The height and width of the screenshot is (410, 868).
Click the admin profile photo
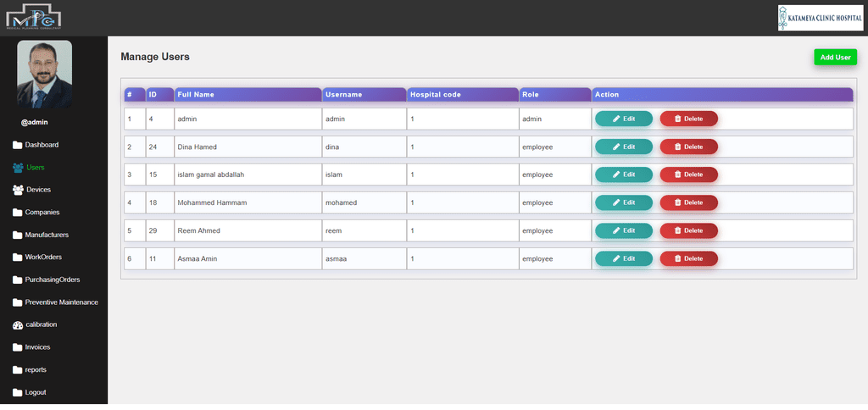click(45, 75)
